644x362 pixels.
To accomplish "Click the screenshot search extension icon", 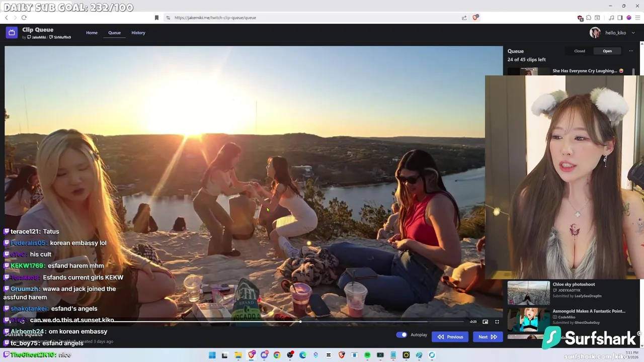I will [x=597, y=18].
